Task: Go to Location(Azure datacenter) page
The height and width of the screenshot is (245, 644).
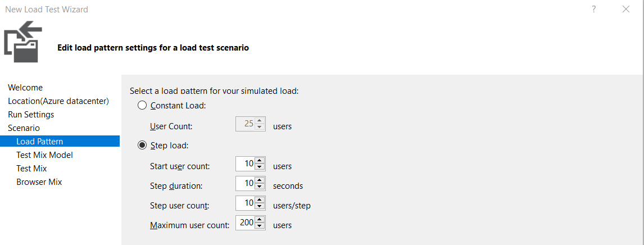Action: coord(58,101)
